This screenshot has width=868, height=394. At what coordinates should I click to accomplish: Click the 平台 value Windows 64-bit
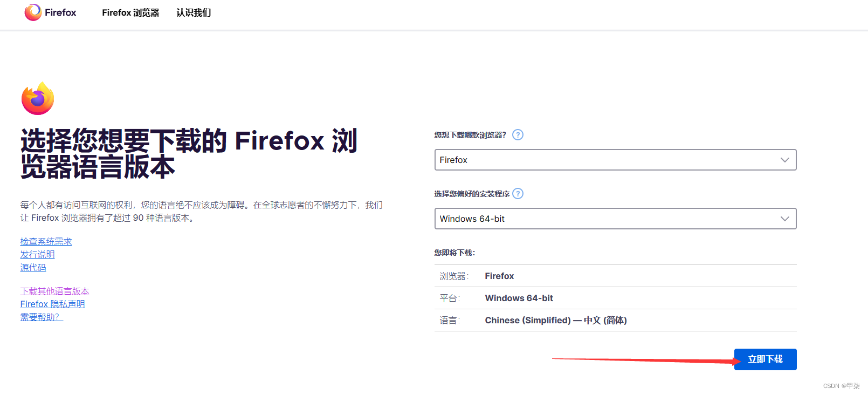519,298
